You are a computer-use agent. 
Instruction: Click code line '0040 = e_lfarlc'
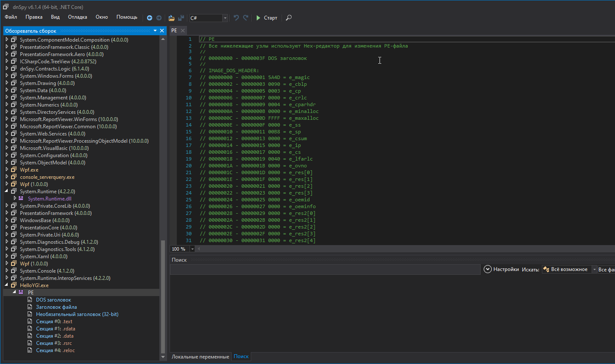(256, 159)
